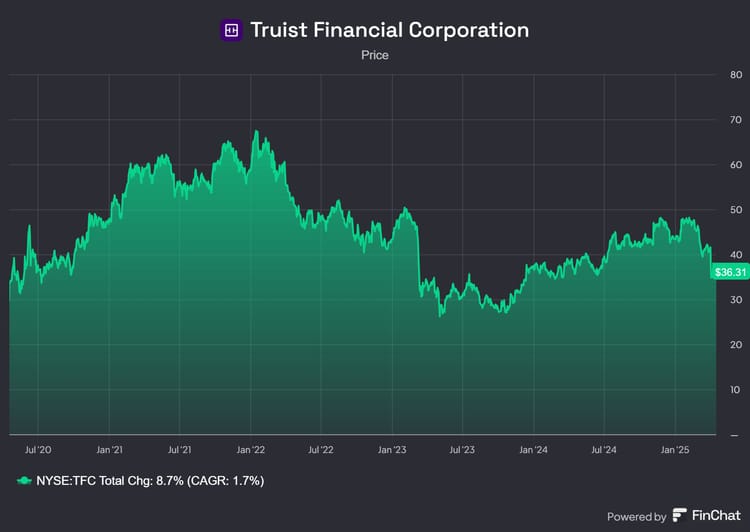Click the Jul '23 x-axis label
This screenshot has width=750, height=532.
462,451
